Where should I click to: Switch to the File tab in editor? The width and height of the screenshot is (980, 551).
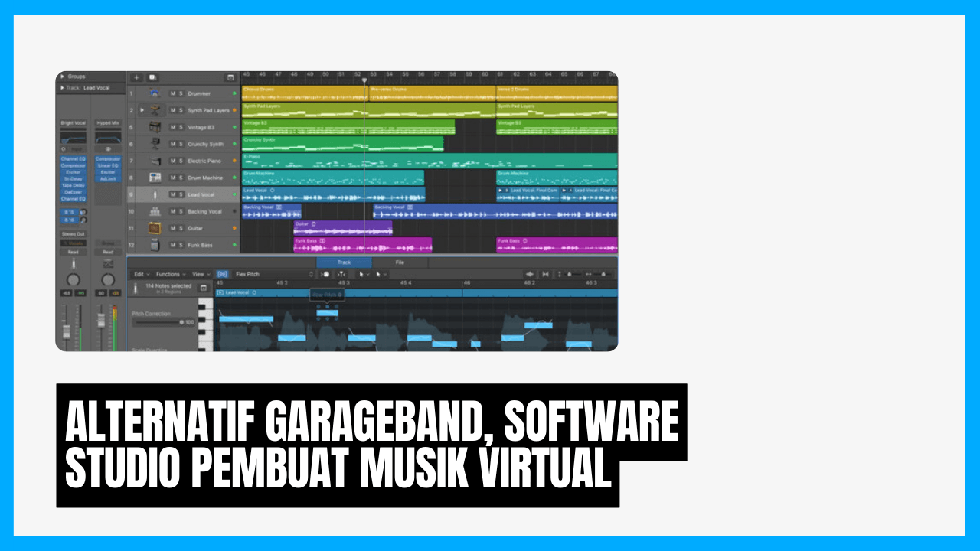click(x=400, y=262)
